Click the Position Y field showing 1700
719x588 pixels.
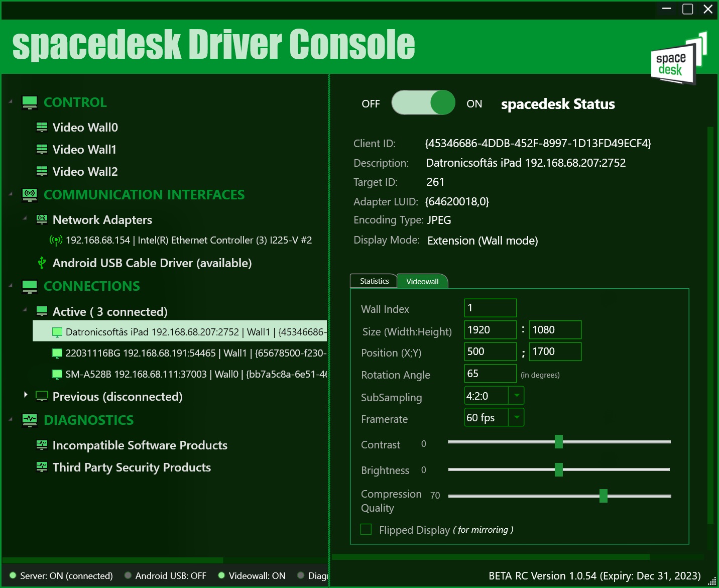pos(555,351)
